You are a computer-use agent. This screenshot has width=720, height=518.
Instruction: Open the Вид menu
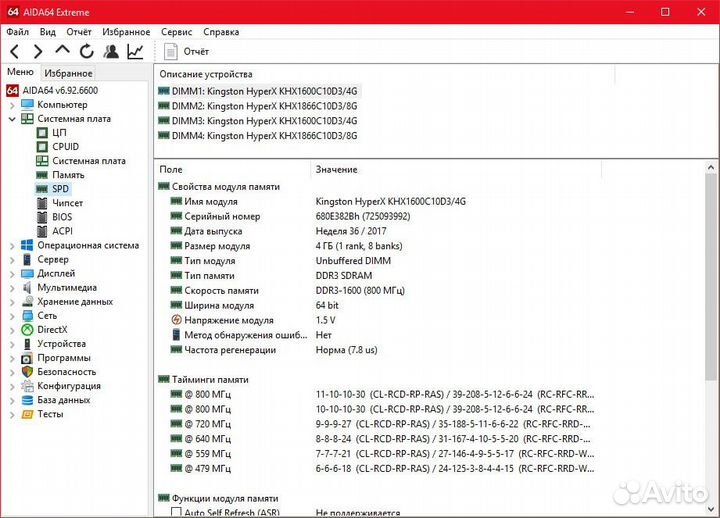[47, 32]
